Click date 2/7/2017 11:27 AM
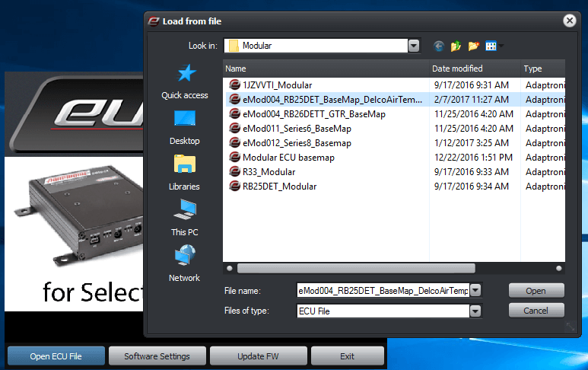The width and height of the screenshot is (588, 370). click(472, 100)
